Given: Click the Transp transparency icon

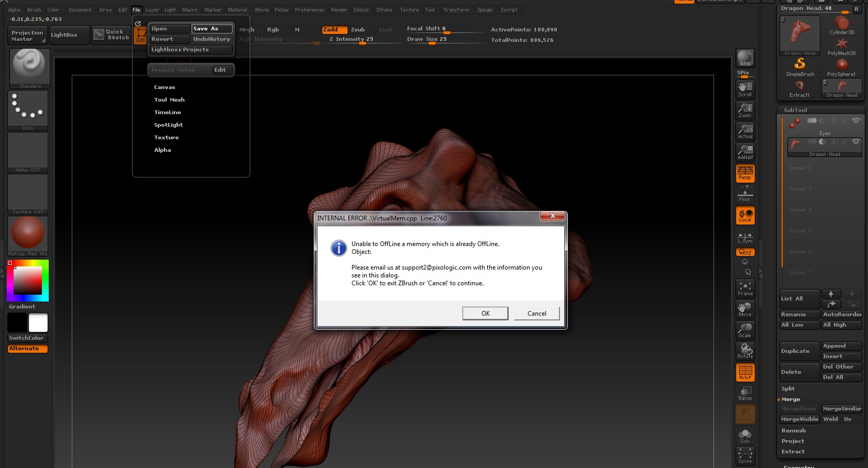Looking at the screenshot, I should click(745, 393).
